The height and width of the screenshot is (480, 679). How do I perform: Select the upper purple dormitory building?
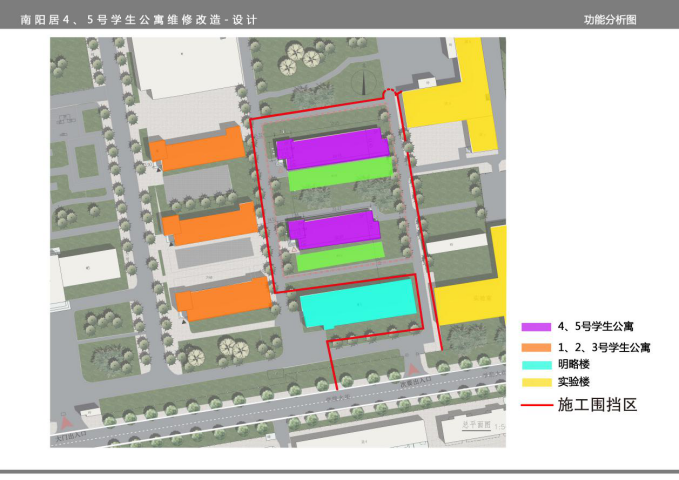[331, 147]
